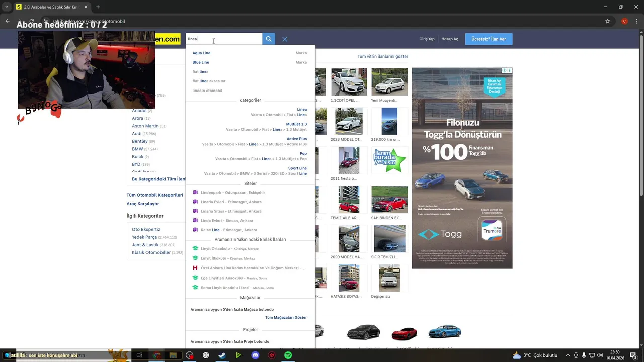Click the 'İlanım burada yer alsın' star badge

click(x=389, y=160)
